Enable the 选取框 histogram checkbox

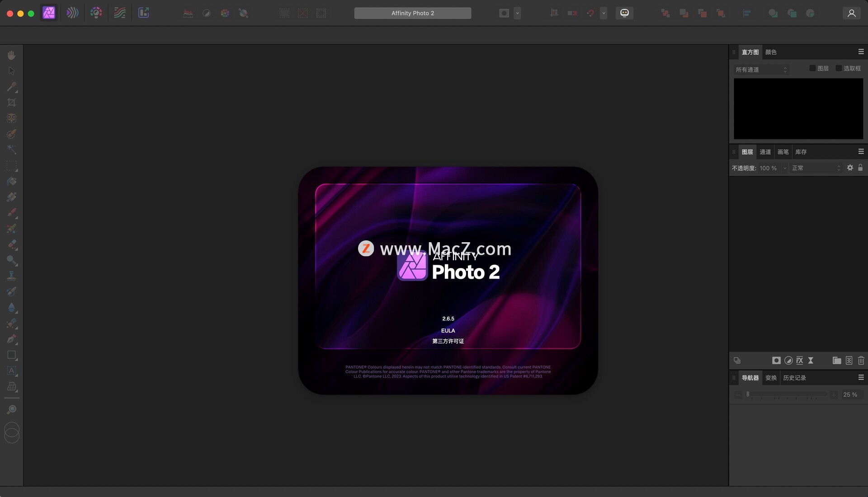839,68
